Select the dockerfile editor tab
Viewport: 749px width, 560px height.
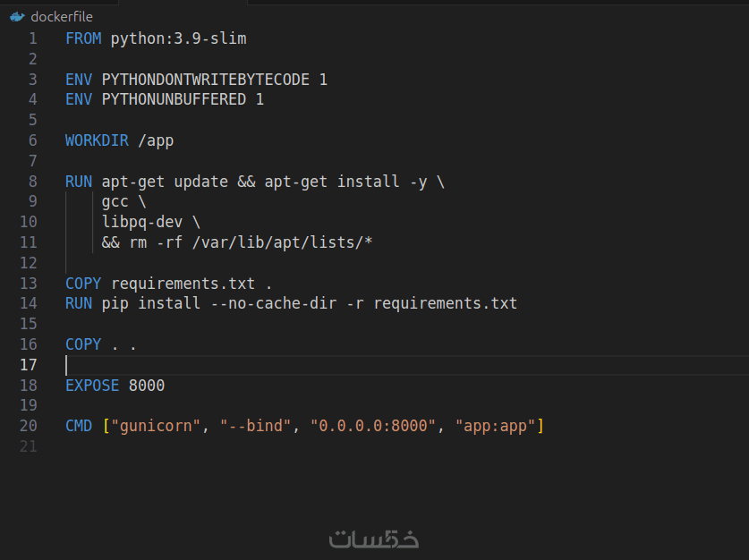click(61, 16)
